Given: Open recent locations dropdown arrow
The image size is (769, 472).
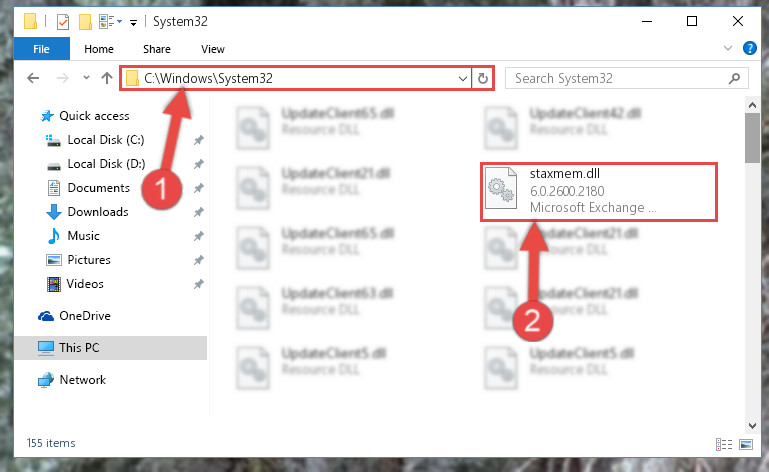Looking at the screenshot, I should pyautogui.click(x=86, y=78).
